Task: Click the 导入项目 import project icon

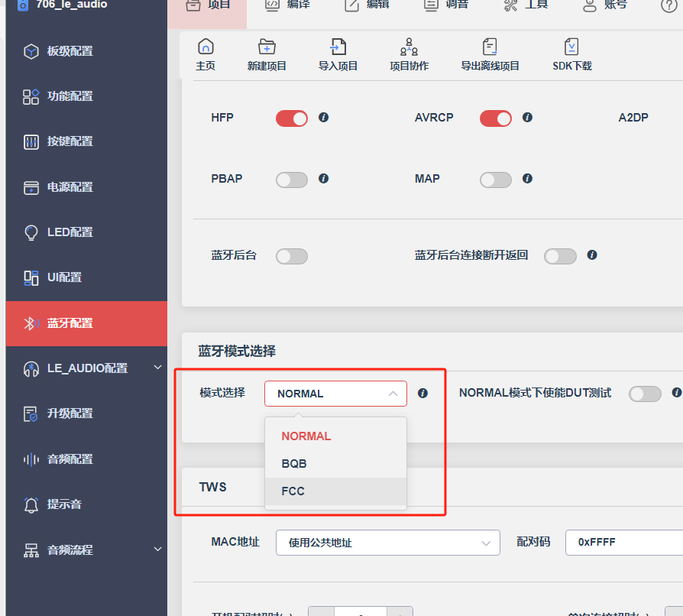Action: (x=338, y=46)
